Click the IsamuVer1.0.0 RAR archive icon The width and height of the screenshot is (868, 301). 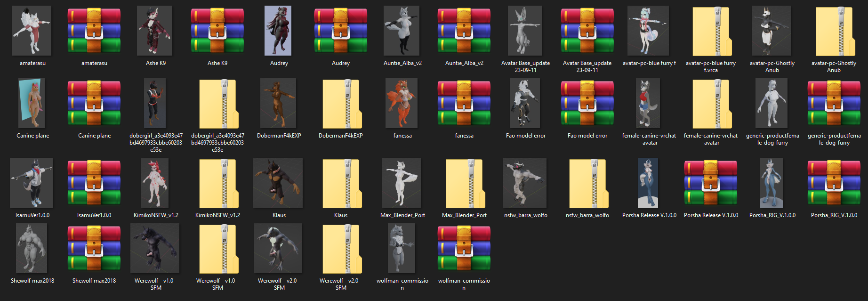[x=94, y=183]
